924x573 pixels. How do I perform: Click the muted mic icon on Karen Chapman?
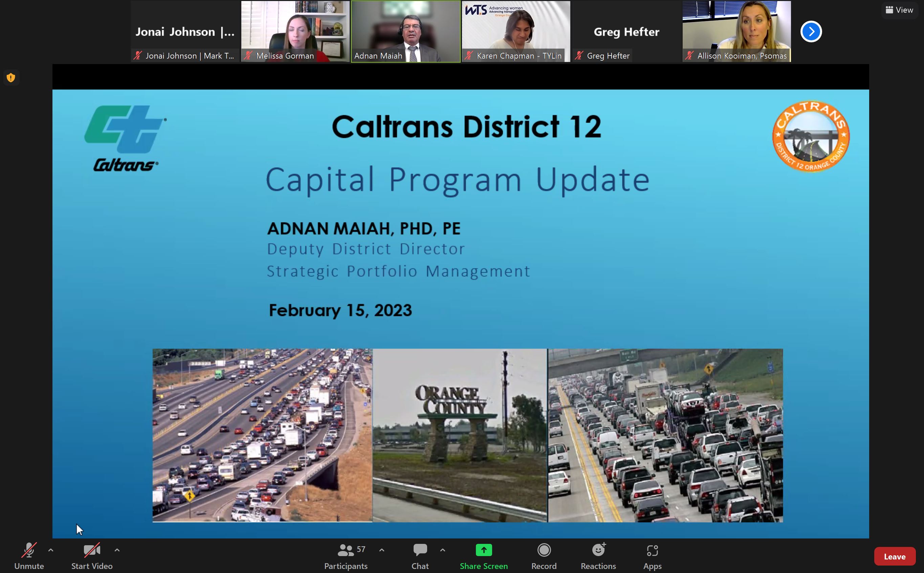coord(468,55)
